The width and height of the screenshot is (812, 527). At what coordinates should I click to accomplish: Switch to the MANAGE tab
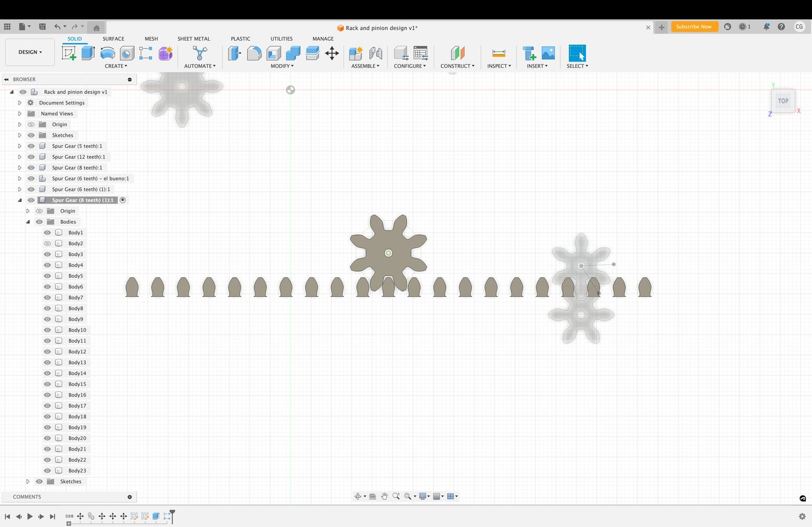pos(323,39)
